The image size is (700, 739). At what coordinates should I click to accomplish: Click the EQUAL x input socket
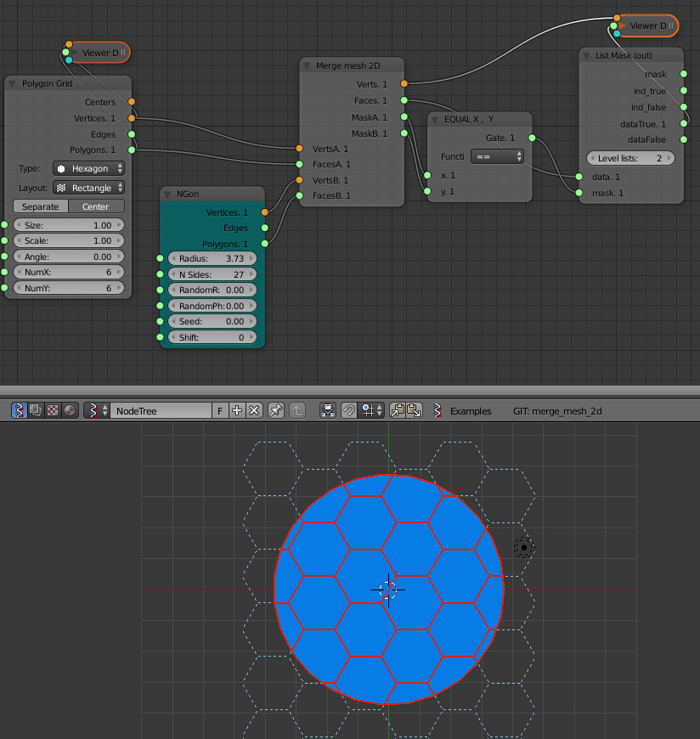tap(427, 175)
